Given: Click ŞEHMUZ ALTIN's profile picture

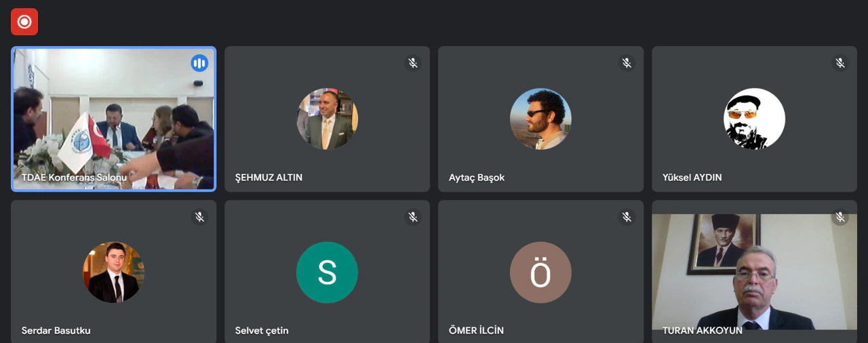Looking at the screenshot, I should (327, 119).
